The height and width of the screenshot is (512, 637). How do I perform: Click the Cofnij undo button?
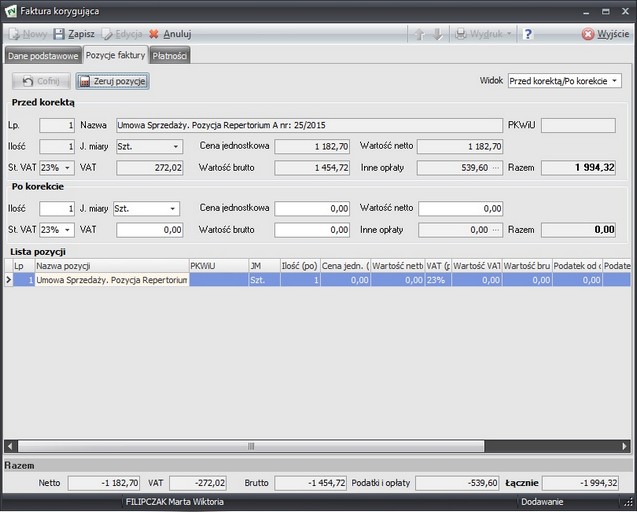click(x=41, y=81)
